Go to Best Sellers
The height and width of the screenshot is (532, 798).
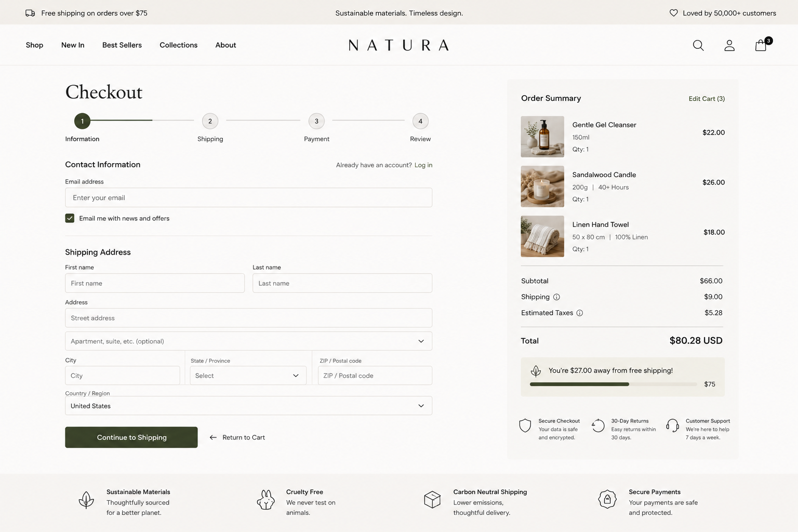[122, 45]
